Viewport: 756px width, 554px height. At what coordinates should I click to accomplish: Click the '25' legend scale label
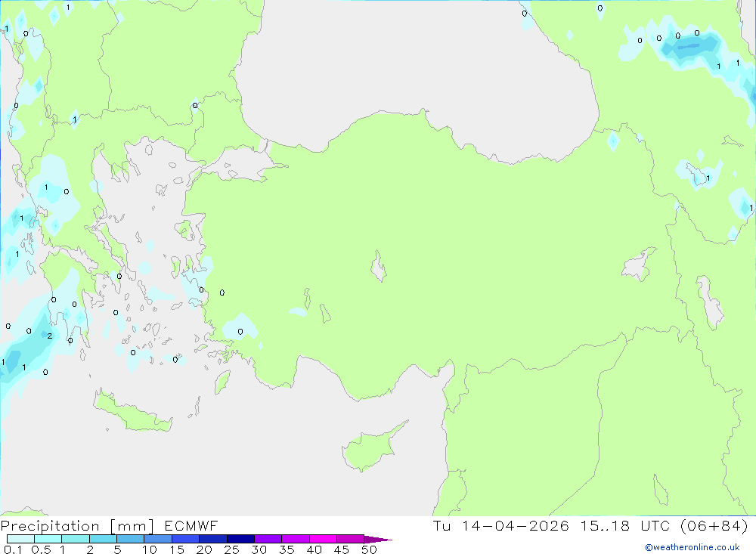pos(232,549)
